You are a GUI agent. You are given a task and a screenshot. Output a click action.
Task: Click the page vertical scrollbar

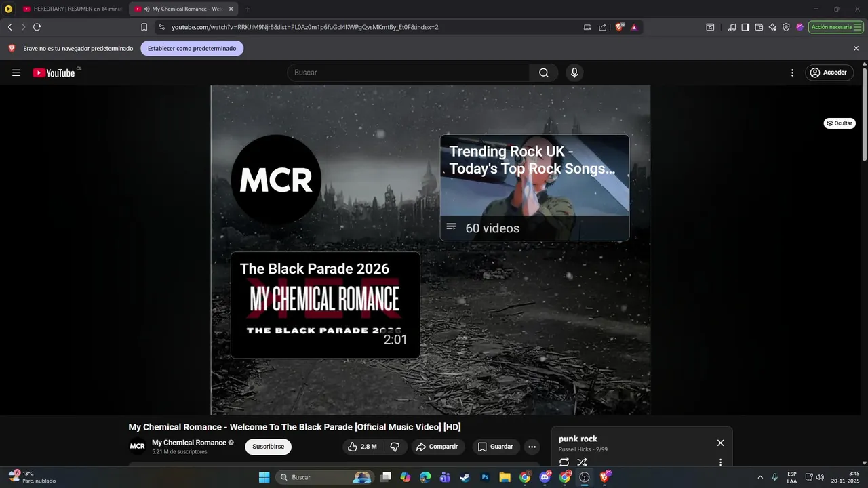click(x=864, y=114)
